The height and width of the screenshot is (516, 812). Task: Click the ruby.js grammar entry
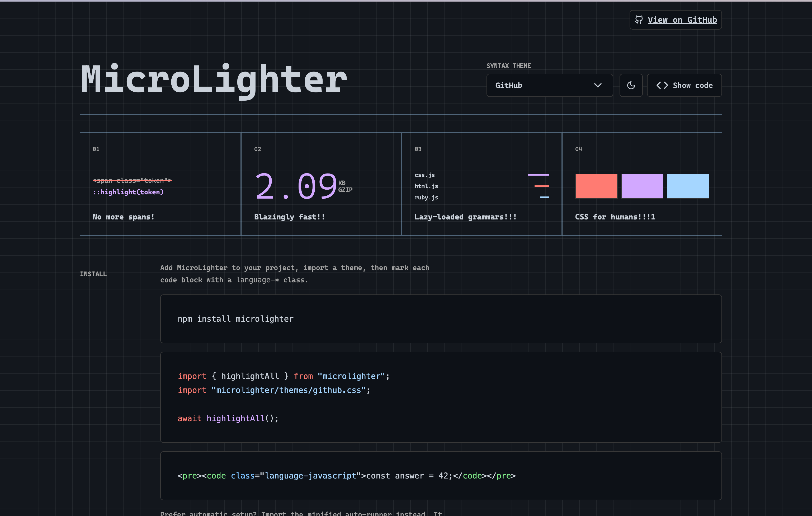coord(426,197)
